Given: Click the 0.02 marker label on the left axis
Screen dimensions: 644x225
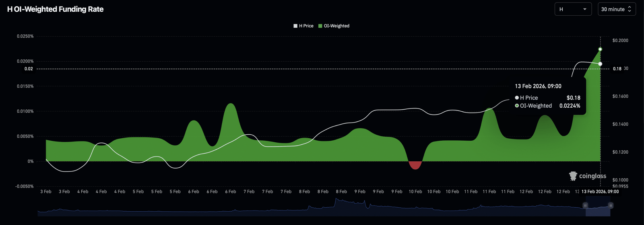Looking at the screenshot, I should [x=29, y=69].
